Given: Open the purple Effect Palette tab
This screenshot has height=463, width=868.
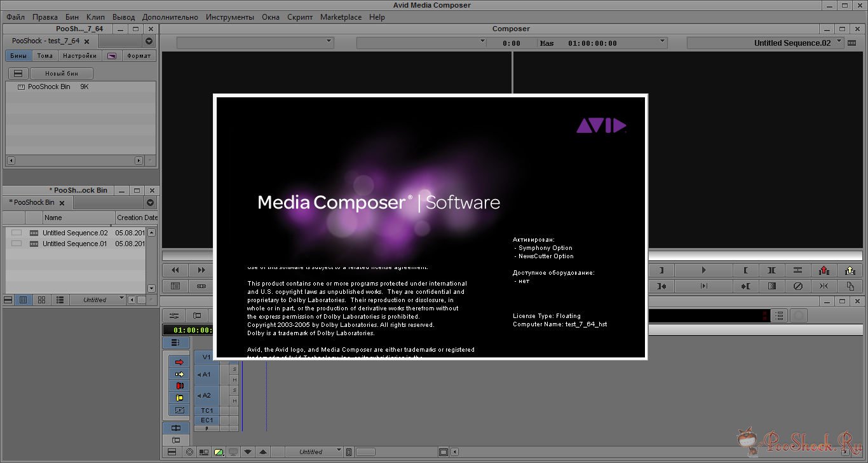Looking at the screenshot, I should pyautogui.click(x=112, y=55).
